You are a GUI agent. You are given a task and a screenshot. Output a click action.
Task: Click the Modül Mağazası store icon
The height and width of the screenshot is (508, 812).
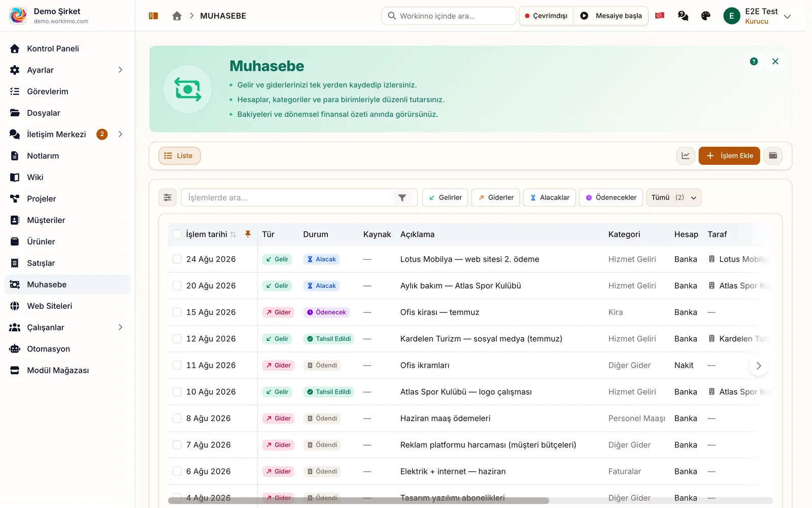(15, 370)
